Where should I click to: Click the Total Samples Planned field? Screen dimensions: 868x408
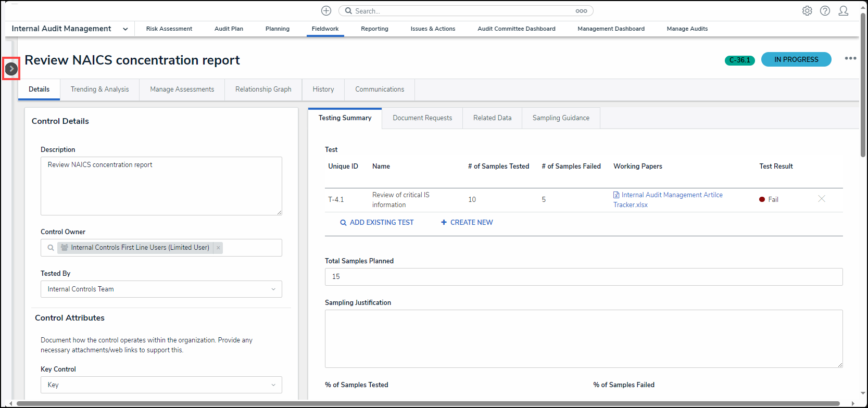coord(583,277)
